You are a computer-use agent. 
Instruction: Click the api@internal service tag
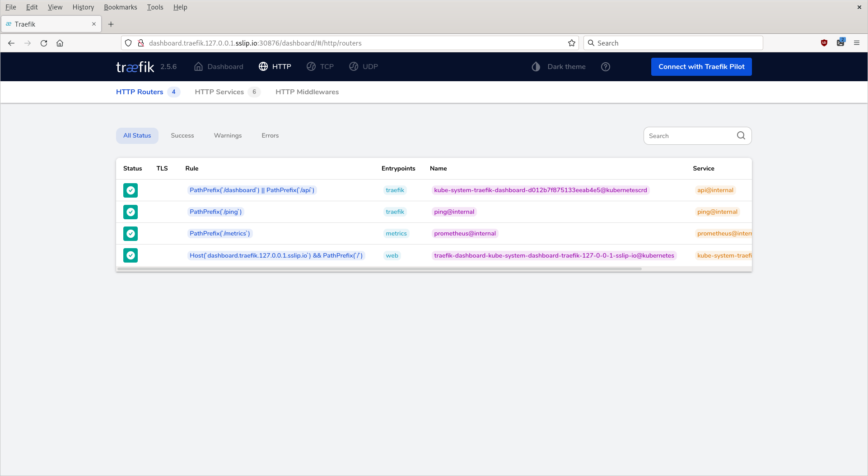pyautogui.click(x=715, y=190)
